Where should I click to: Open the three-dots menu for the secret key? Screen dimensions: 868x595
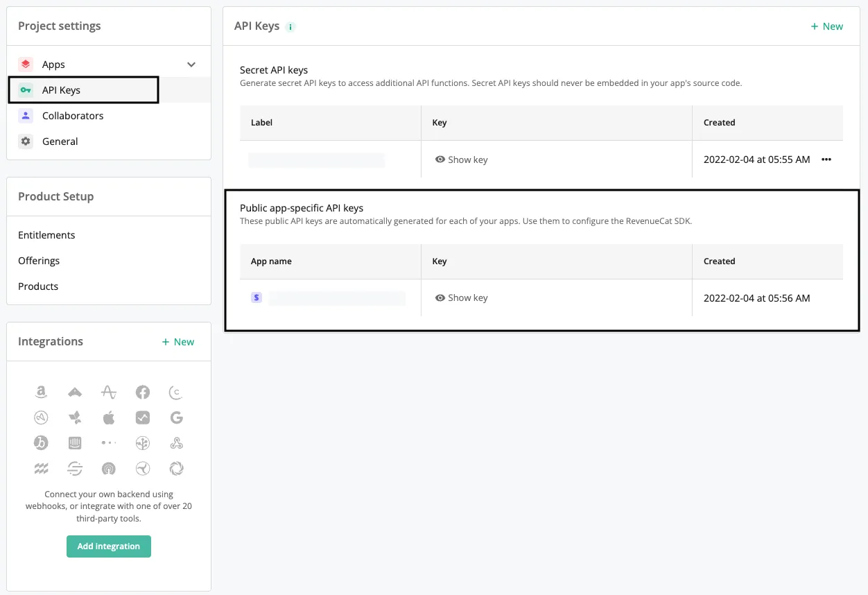click(x=826, y=159)
